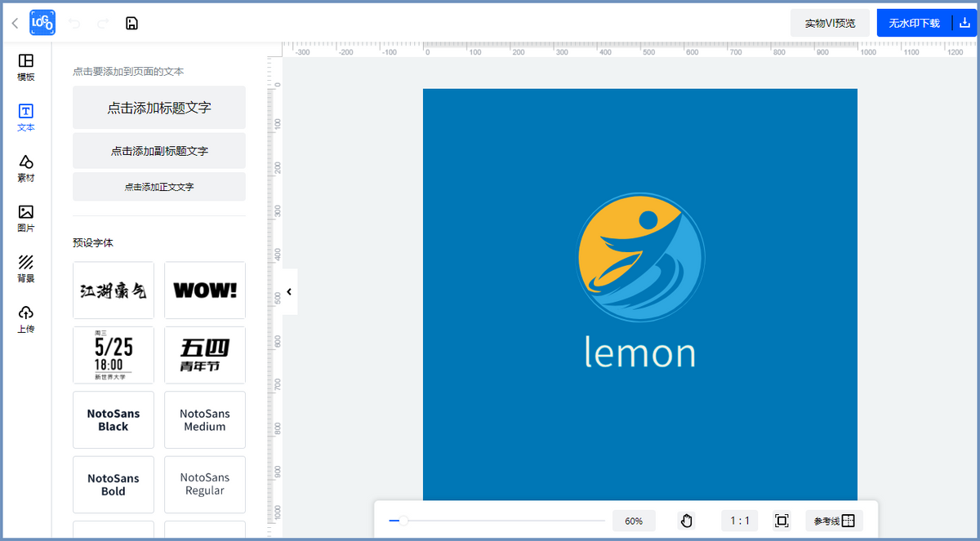Apply the NotoSans Black font preset
The width and height of the screenshot is (980, 541).
(114, 420)
